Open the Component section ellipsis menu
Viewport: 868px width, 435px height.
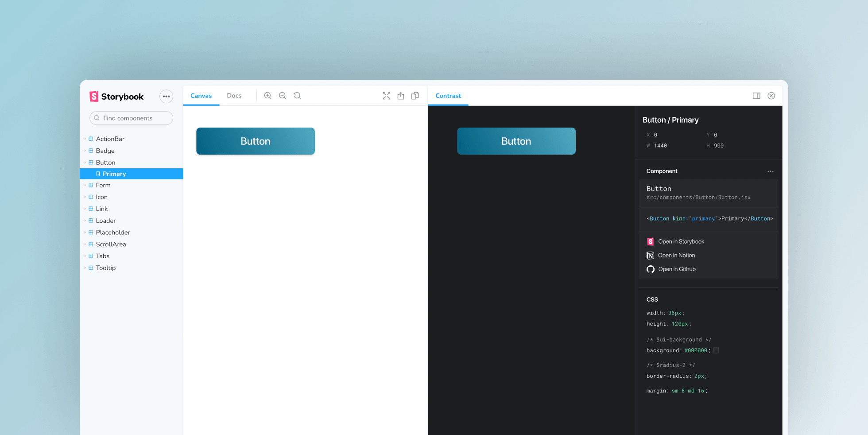click(x=771, y=171)
